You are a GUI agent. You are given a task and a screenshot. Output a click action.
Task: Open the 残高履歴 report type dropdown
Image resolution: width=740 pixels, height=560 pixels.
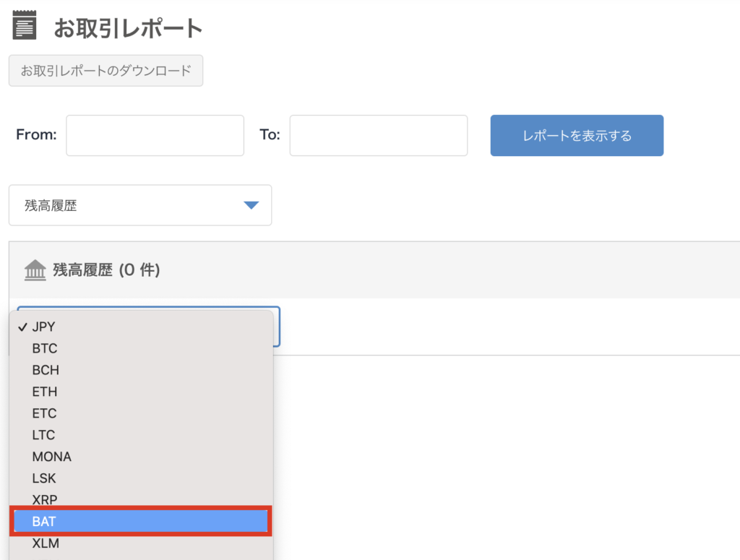(140, 205)
